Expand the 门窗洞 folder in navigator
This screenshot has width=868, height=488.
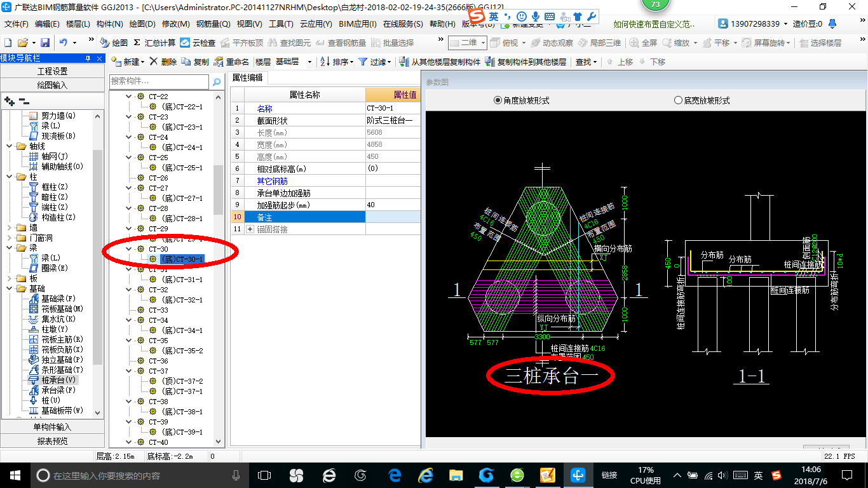tap(10, 238)
